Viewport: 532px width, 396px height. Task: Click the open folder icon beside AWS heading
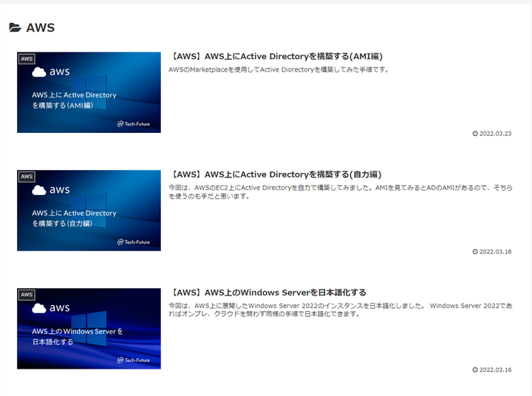[15, 28]
